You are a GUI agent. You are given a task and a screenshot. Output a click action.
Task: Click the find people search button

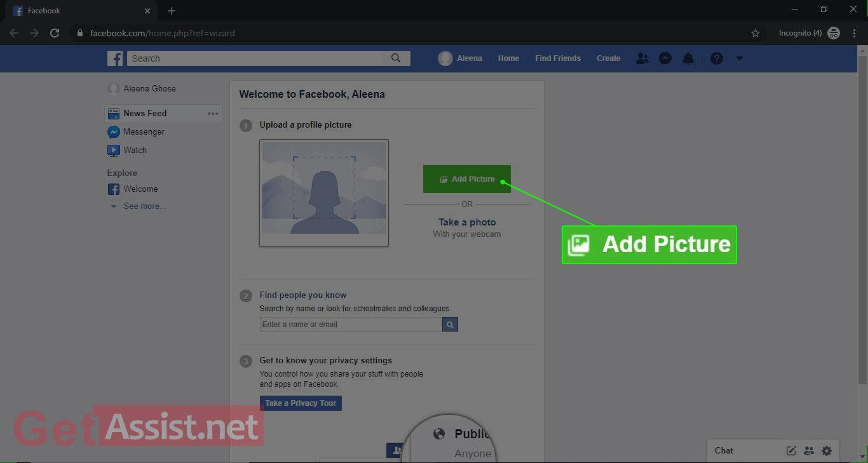450,325
